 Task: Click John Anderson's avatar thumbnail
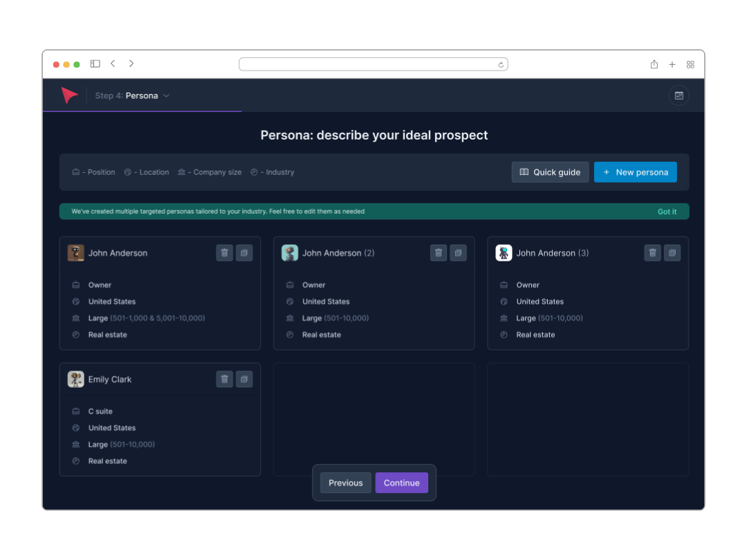click(75, 252)
